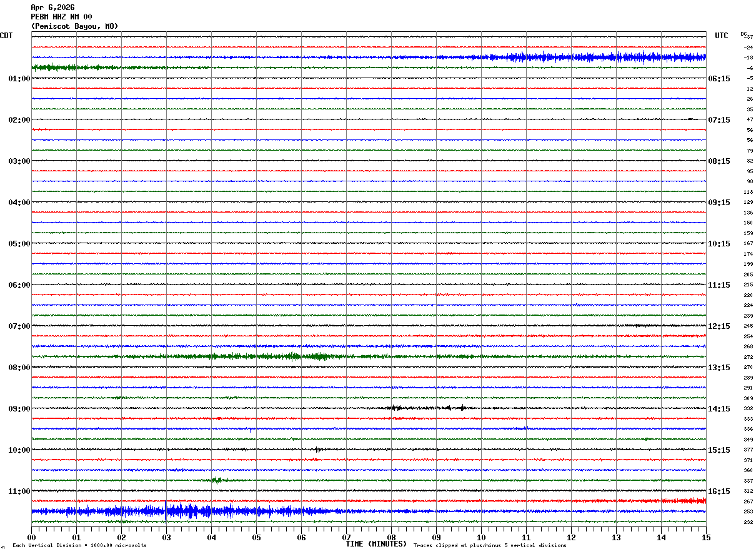Image resolution: width=756 pixels, height=554 pixels.
Task: Click the UTC timezone label
Action: 722,36
